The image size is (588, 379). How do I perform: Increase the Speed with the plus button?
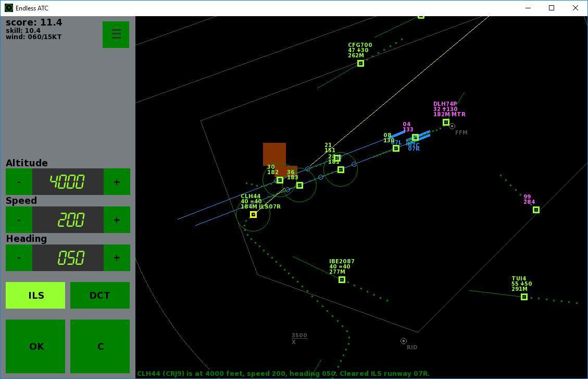click(x=117, y=220)
